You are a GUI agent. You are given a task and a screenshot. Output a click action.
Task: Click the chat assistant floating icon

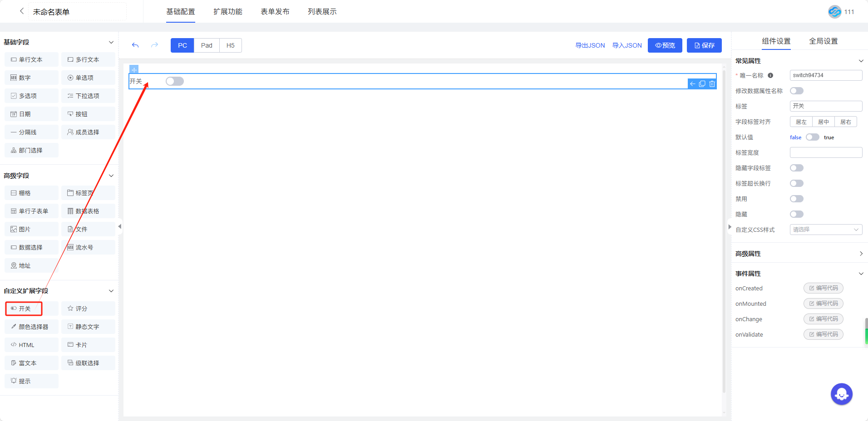coord(841,394)
